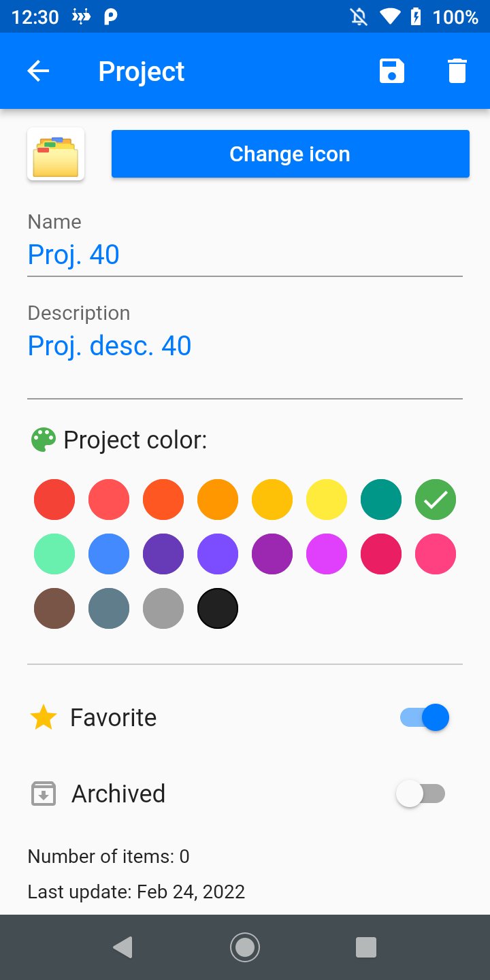The image size is (490, 980).
Task: Edit the Name field "Proj. 40"
Action: pos(245,255)
